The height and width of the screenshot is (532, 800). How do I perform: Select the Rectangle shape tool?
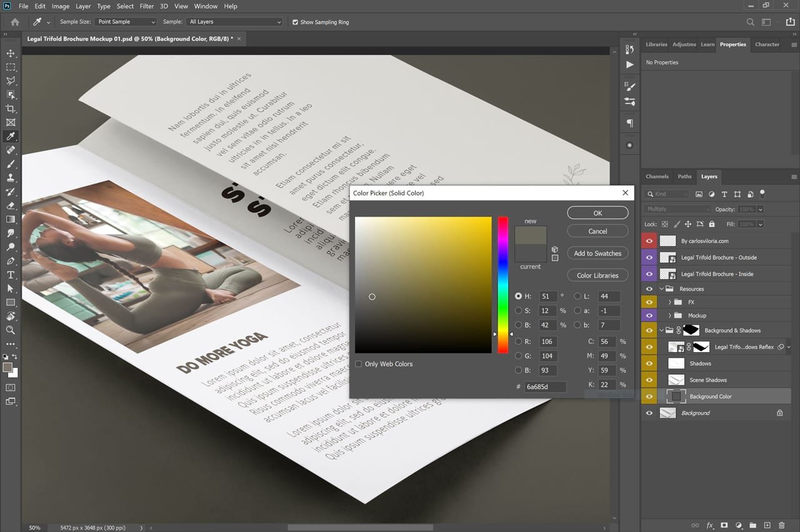coord(11,302)
